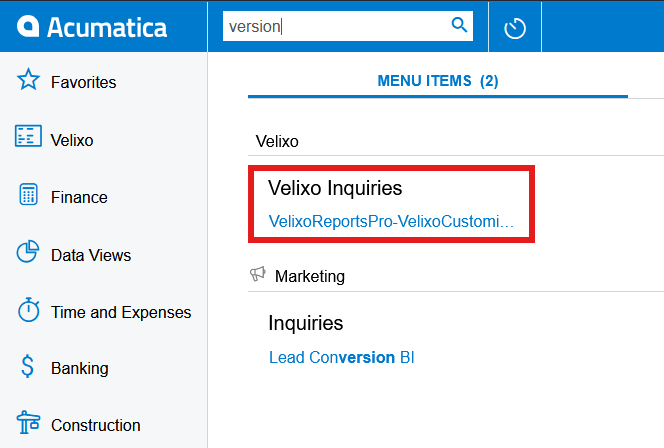Select the Banking dollar sign icon
The image size is (664, 448).
click(x=28, y=367)
